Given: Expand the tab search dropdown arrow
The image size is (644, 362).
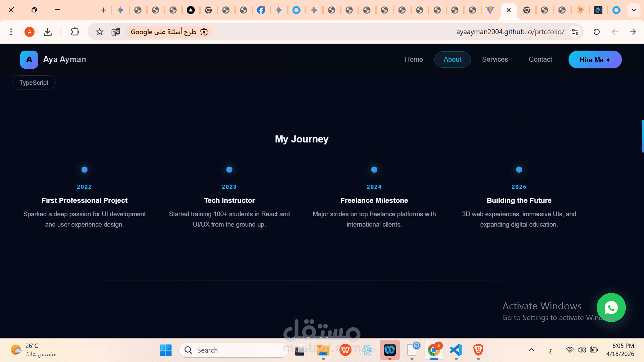Looking at the screenshot, I should (634, 10).
